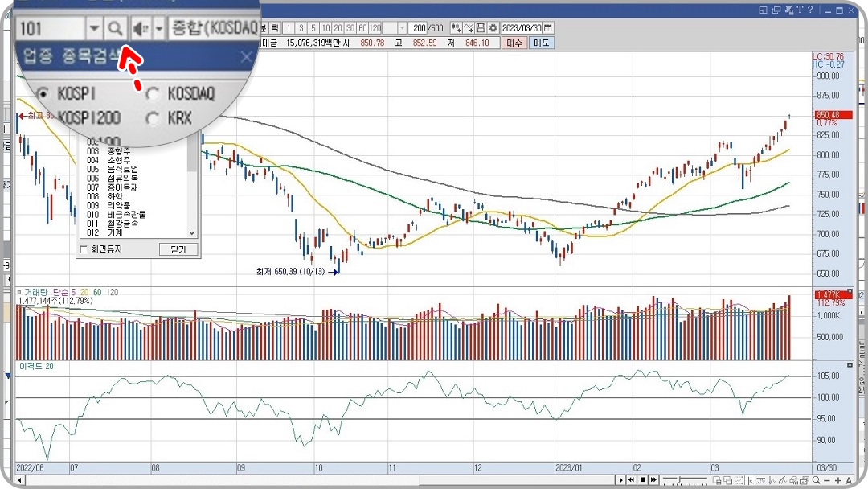Viewport: 868px width, 489px height.
Task: Click the T text icon in title bar
Action: tap(800, 10)
